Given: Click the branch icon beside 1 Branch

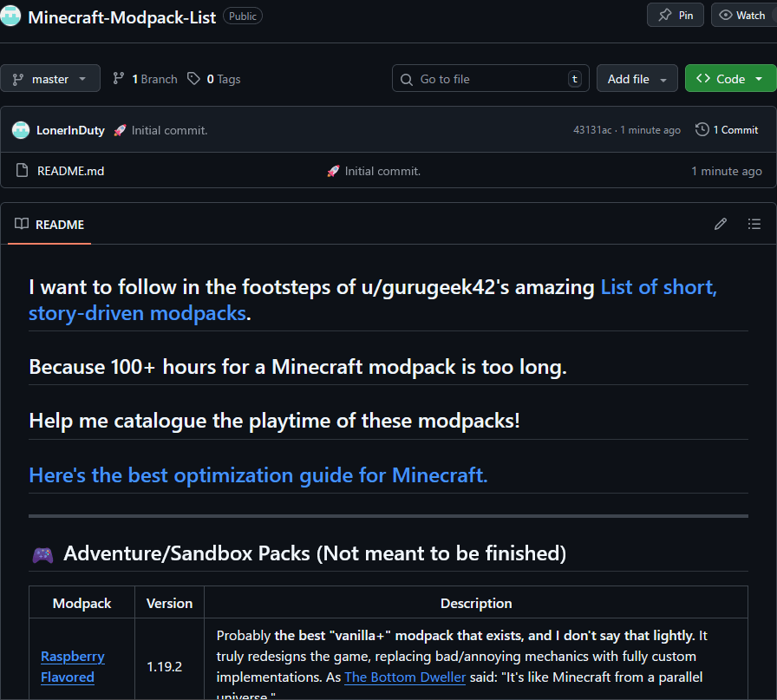Looking at the screenshot, I should click(x=119, y=79).
